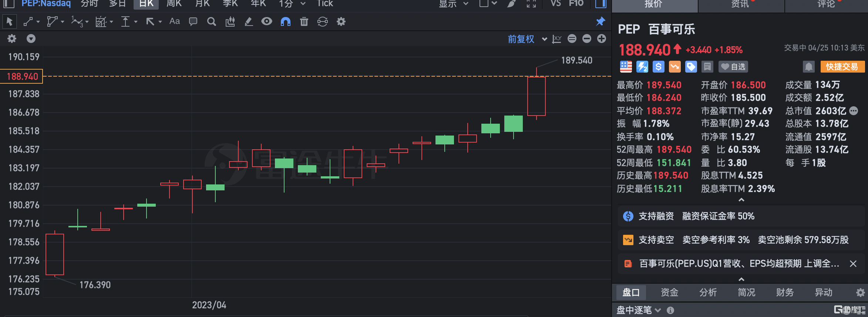Switch to the 周K weekly tab
Image resolution: width=868 pixels, height=317 pixels.
click(x=174, y=4)
